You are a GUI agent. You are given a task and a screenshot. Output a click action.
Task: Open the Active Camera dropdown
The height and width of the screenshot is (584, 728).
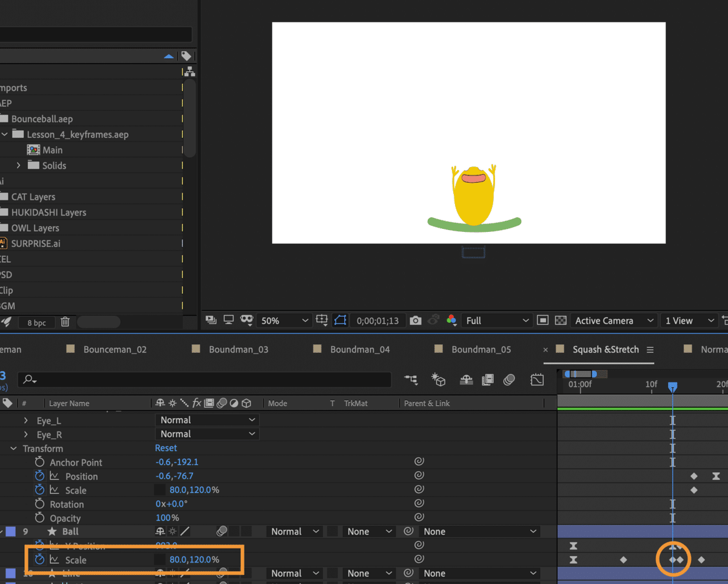click(x=614, y=321)
